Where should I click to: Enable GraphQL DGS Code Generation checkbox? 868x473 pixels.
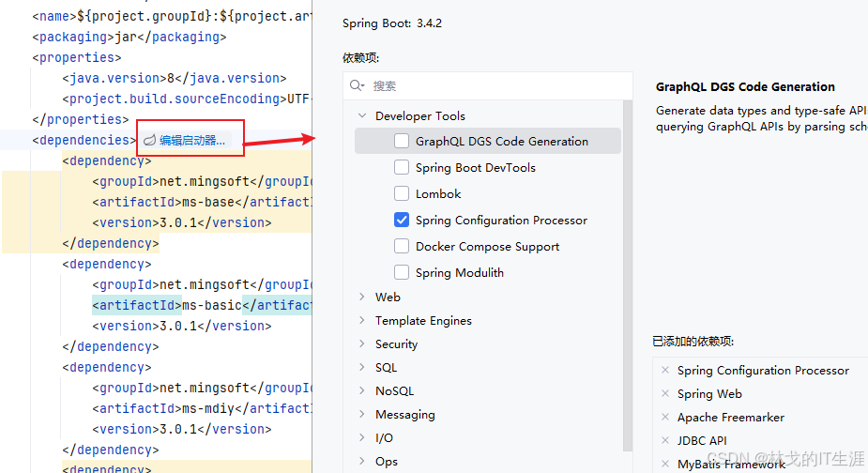pyautogui.click(x=402, y=141)
